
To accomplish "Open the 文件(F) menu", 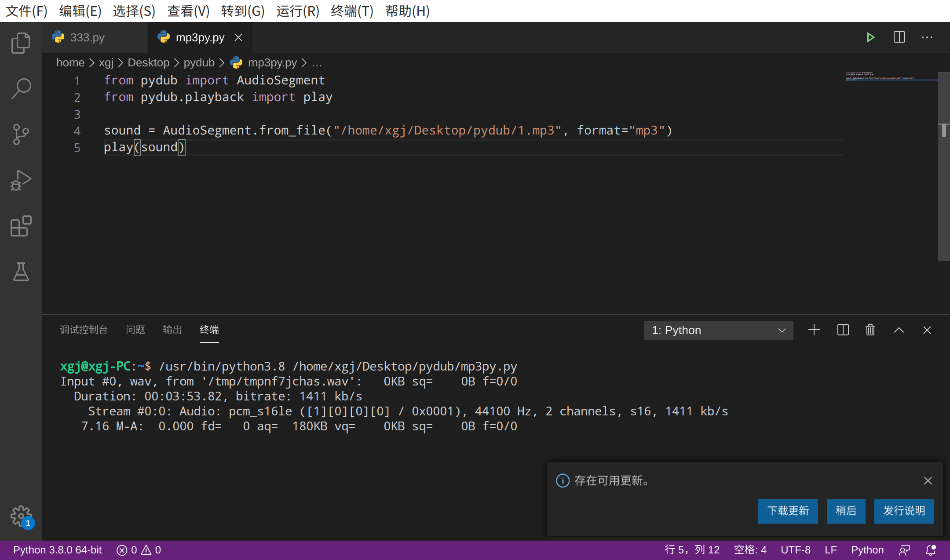I will 26,11.
